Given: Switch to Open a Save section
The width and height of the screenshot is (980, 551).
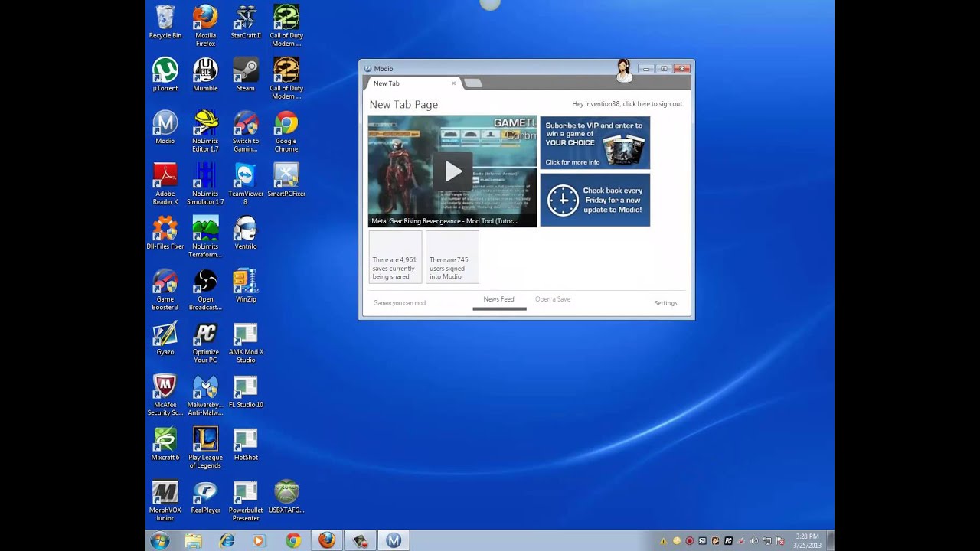Looking at the screenshot, I should click(x=553, y=299).
